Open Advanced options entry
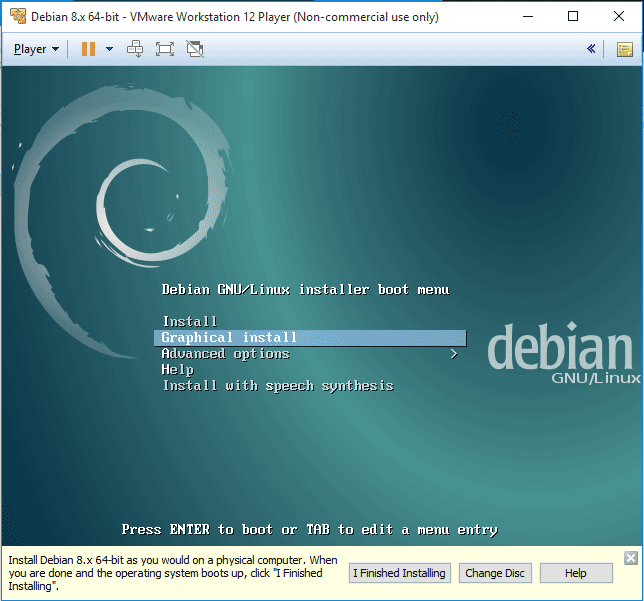The image size is (644, 601). pyautogui.click(x=225, y=354)
